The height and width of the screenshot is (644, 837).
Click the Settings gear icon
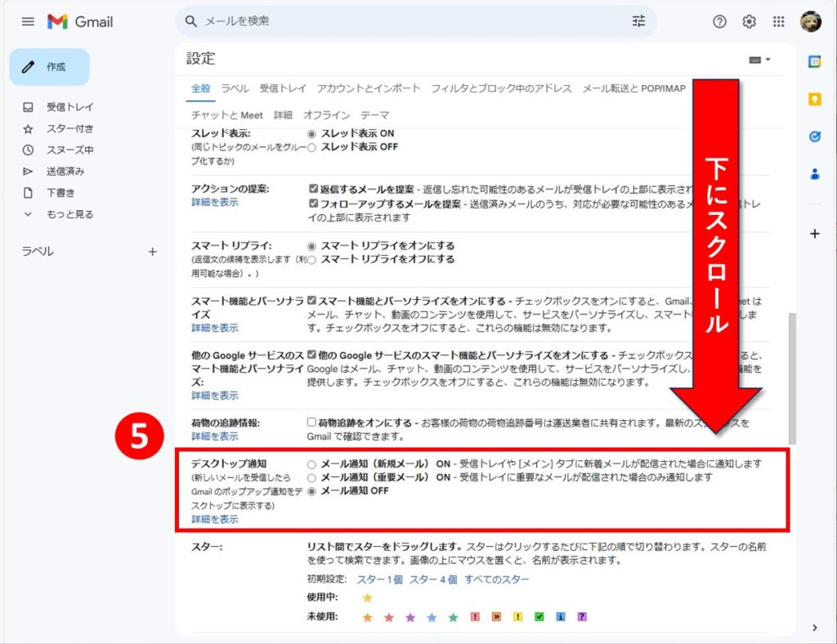[749, 22]
